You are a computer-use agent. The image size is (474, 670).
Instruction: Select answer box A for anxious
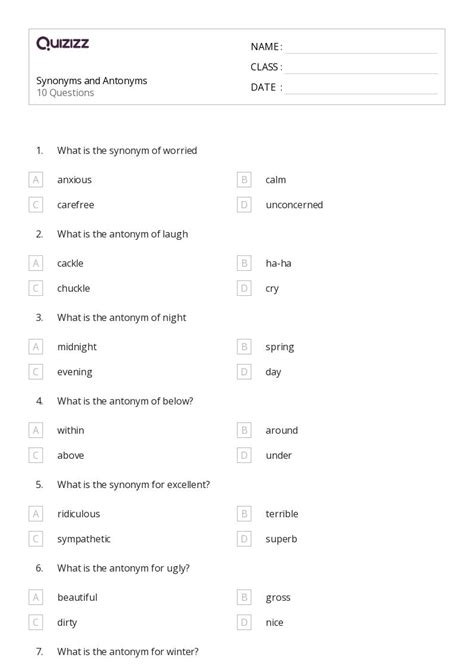[x=35, y=179]
